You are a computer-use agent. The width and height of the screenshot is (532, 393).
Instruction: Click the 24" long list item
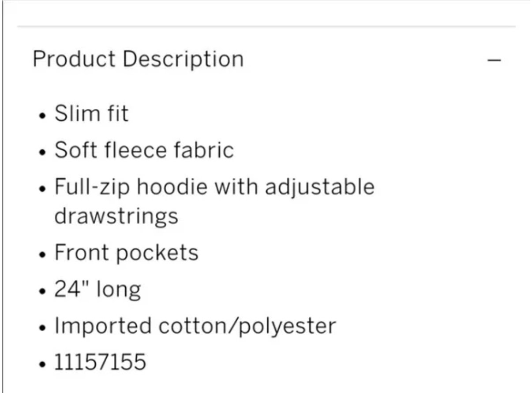coord(97,289)
